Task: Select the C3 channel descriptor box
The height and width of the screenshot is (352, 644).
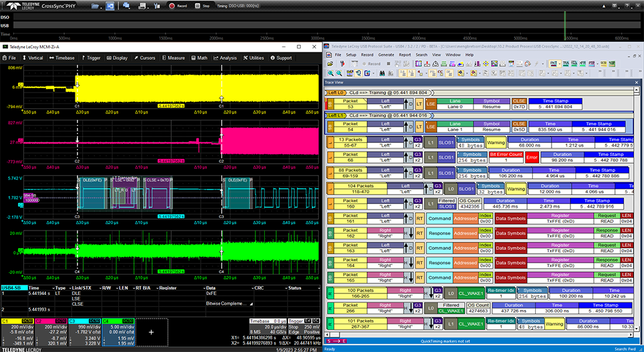Action: click(x=85, y=332)
